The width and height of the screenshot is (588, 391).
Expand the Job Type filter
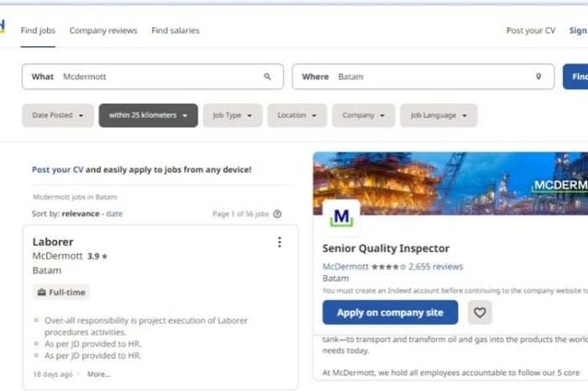[x=233, y=115]
